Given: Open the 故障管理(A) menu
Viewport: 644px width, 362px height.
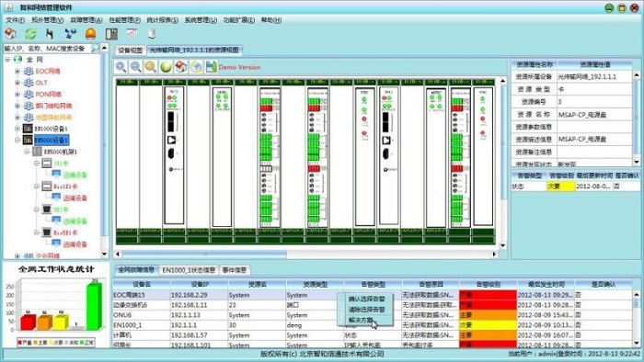Looking at the screenshot, I should [x=86, y=19].
